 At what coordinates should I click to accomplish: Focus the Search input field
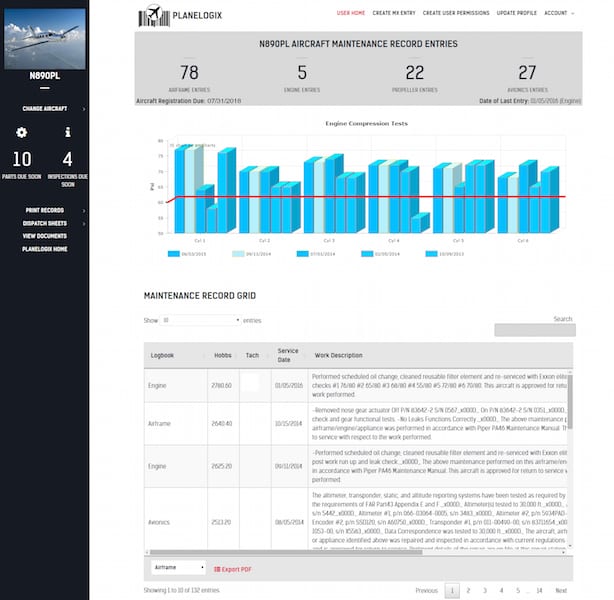(535, 330)
